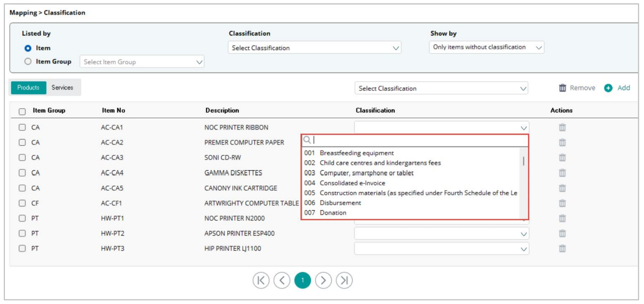The width and height of the screenshot is (644, 304).
Task: Click the delete icon in the HIP PRINTER LJ1100 row
Action: 562,249
